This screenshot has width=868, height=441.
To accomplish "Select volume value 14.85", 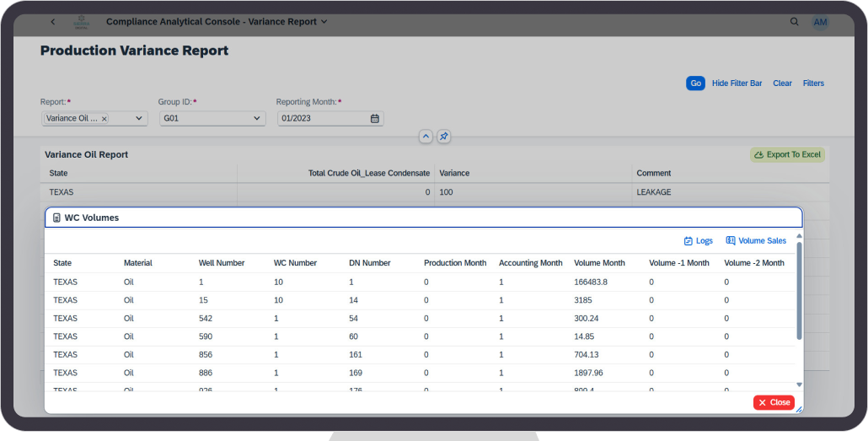I will [x=585, y=336].
